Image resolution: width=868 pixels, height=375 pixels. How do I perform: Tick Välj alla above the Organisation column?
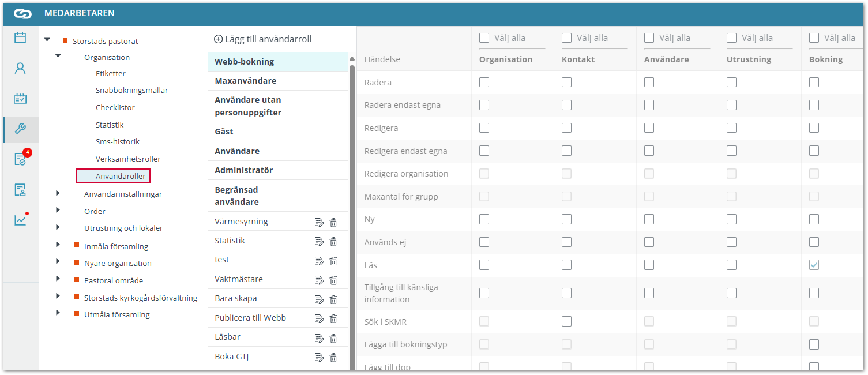click(484, 38)
